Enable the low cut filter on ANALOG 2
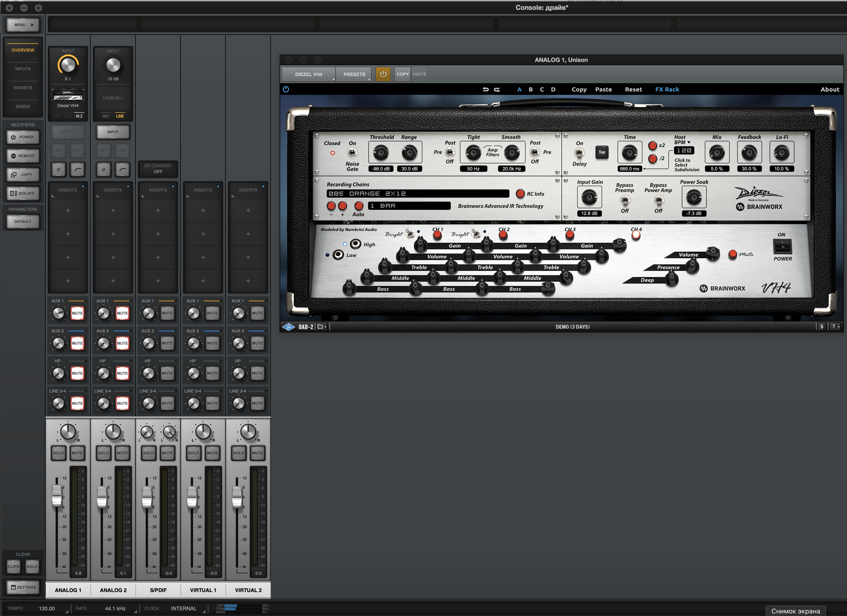Screen dimensions: 847x616 click(122, 169)
